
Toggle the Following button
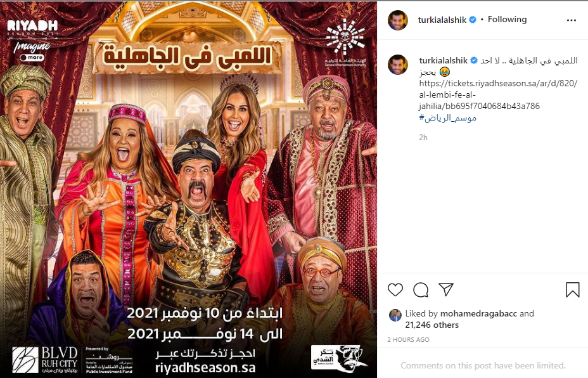coord(507,20)
